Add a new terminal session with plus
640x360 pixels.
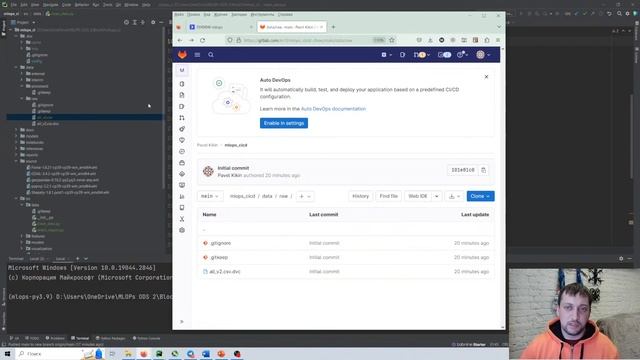(78, 259)
